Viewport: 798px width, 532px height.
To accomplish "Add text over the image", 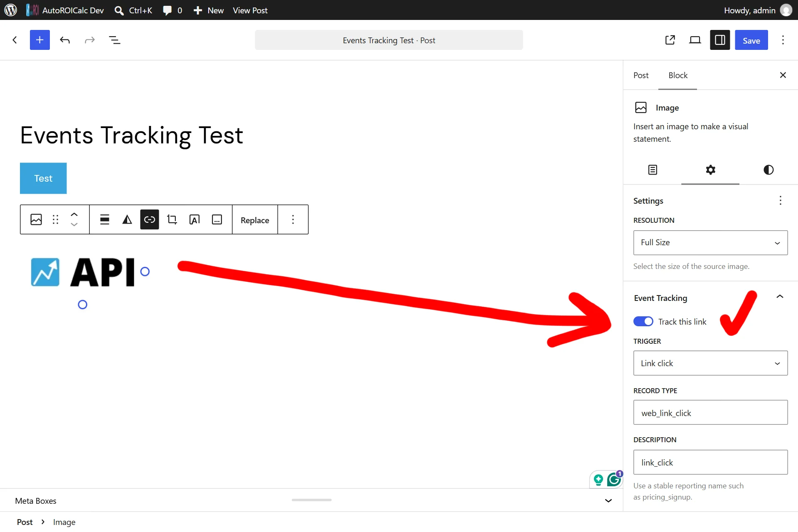I will tap(195, 219).
